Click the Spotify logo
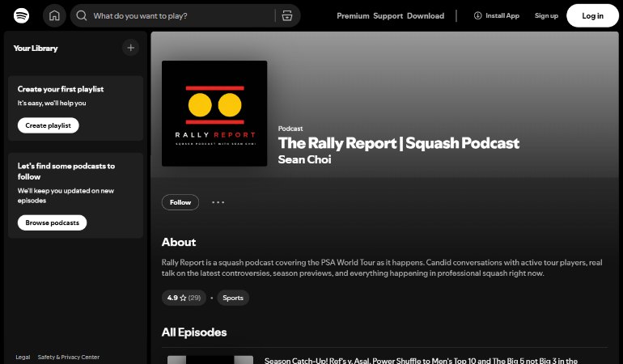623x364 pixels. (x=21, y=16)
